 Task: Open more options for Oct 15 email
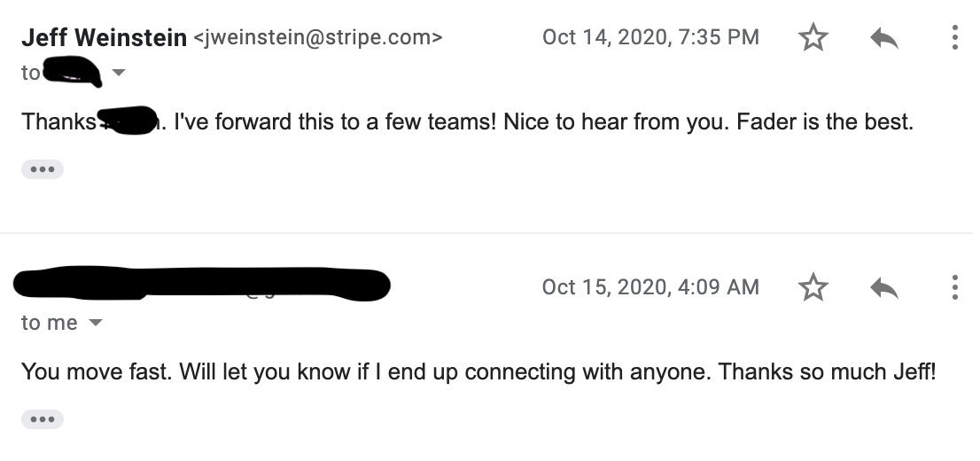point(954,288)
